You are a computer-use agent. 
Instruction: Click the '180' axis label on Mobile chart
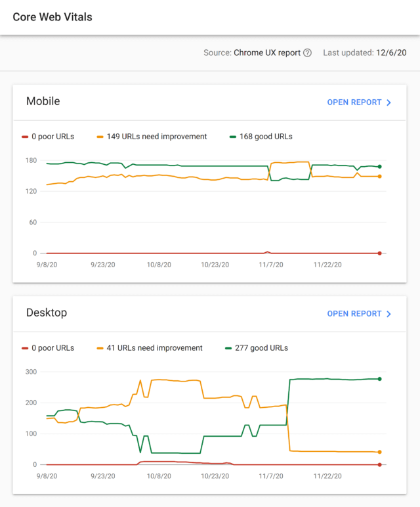click(x=31, y=161)
